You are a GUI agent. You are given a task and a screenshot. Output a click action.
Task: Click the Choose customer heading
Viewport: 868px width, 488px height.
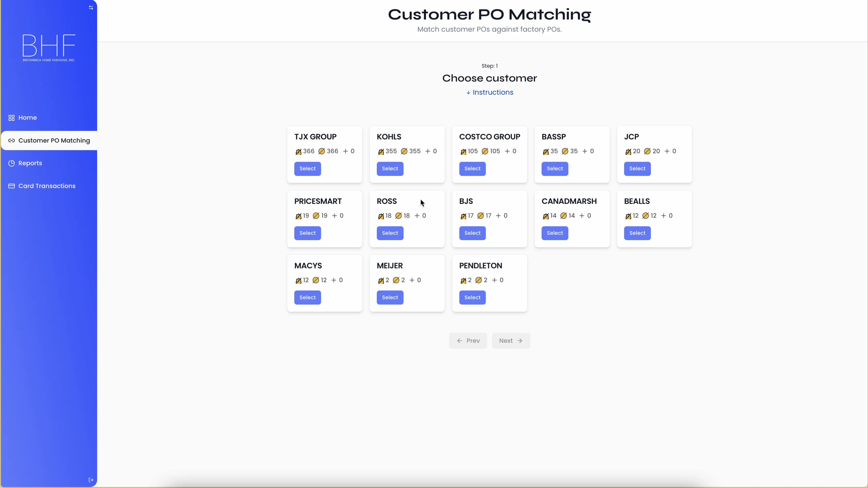click(490, 78)
